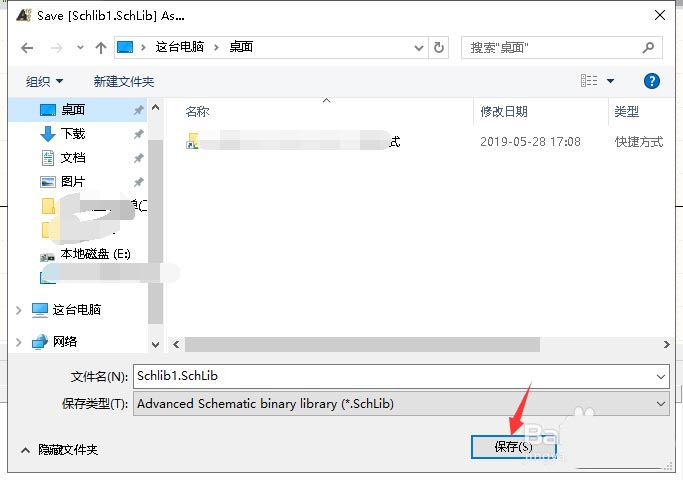The height and width of the screenshot is (480, 683).
Task: Collapse folders with 隐藏文件夹
Action: click(x=60, y=450)
